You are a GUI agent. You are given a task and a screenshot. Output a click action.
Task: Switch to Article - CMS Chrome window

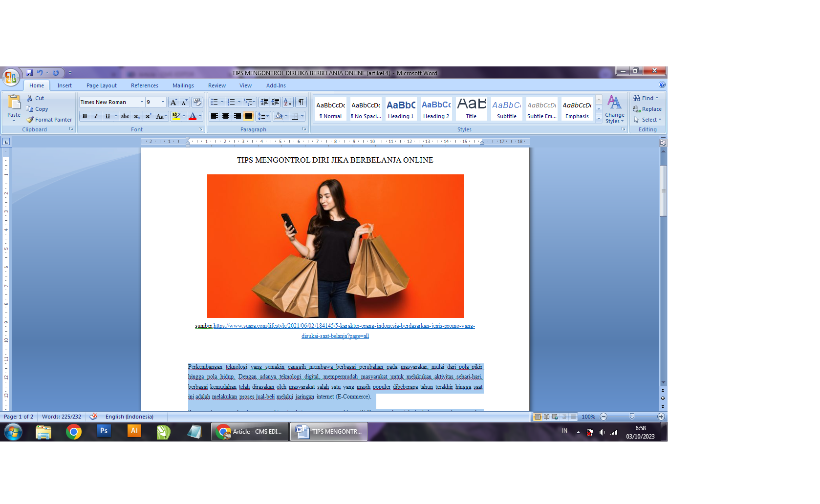pos(250,432)
